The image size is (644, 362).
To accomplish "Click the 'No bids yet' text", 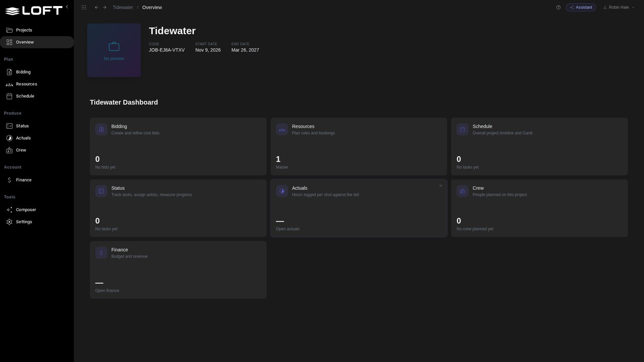I will point(105,167).
